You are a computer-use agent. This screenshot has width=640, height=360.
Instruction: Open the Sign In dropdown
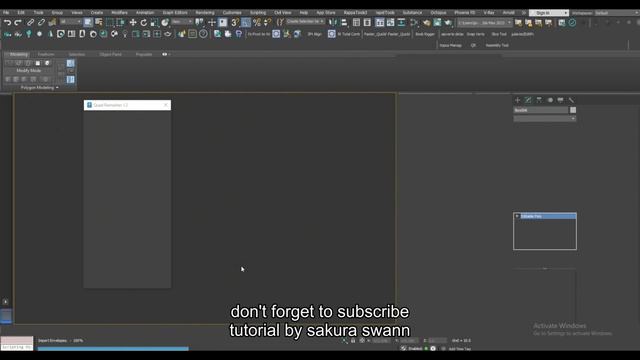click(549, 13)
